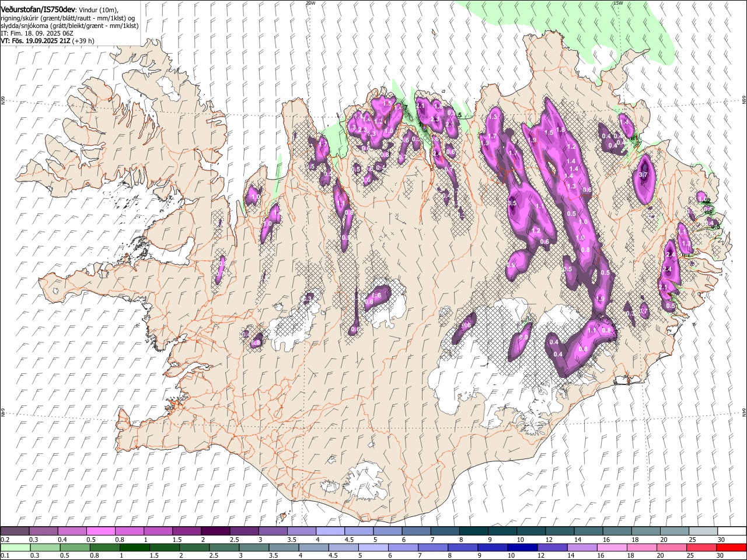Pick the upper legend lavender swatch at 4
Image resolution: width=747 pixels, height=560 pixels.
[330, 531]
